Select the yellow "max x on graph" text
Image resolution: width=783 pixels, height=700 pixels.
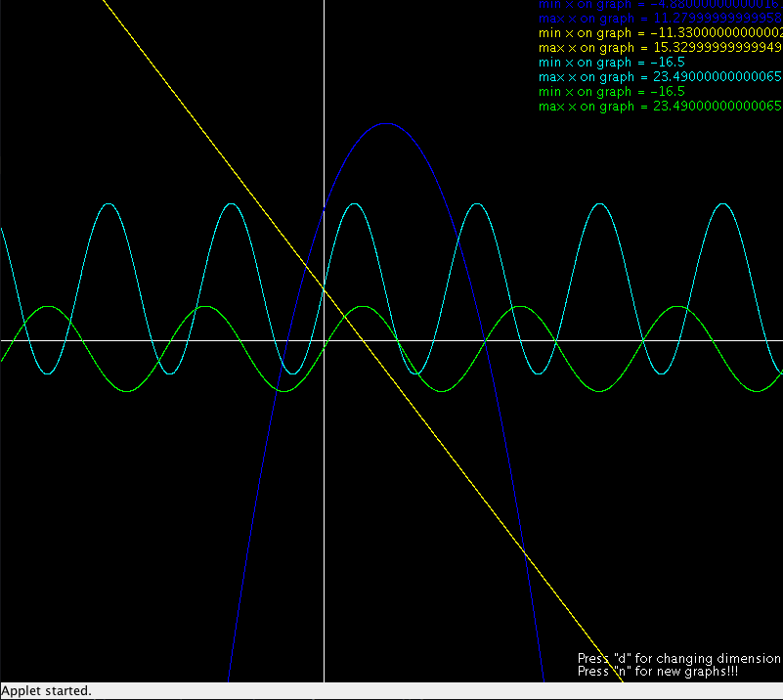pyautogui.click(x=661, y=48)
